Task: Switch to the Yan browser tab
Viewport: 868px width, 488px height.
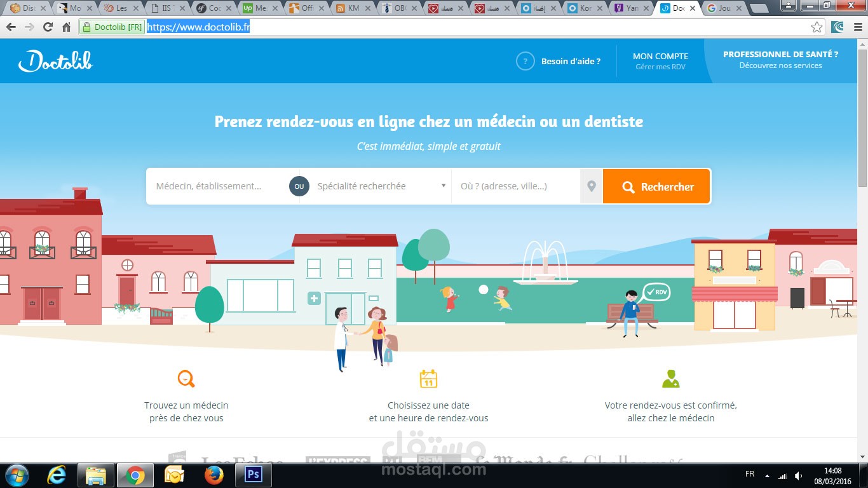Action: point(632,8)
